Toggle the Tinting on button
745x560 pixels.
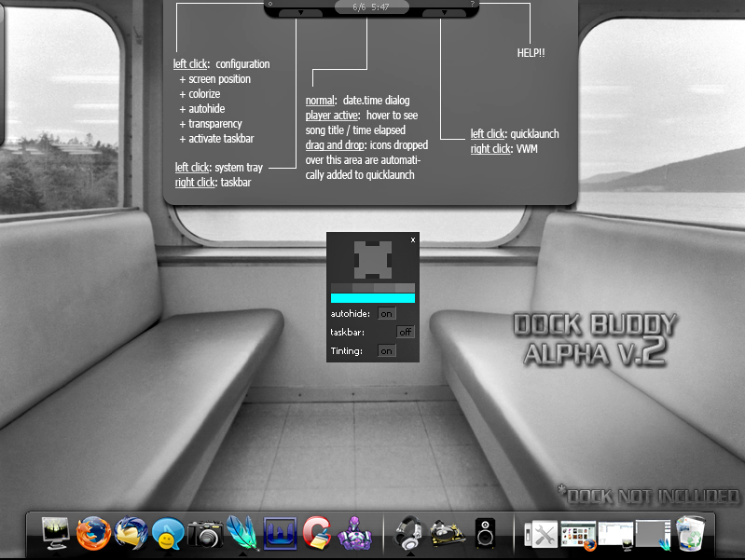tap(387, 351)
